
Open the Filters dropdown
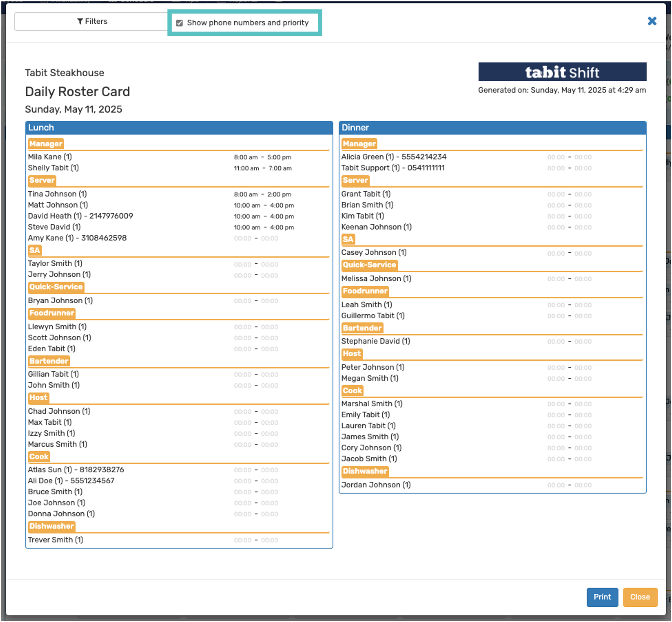[92, 22]
